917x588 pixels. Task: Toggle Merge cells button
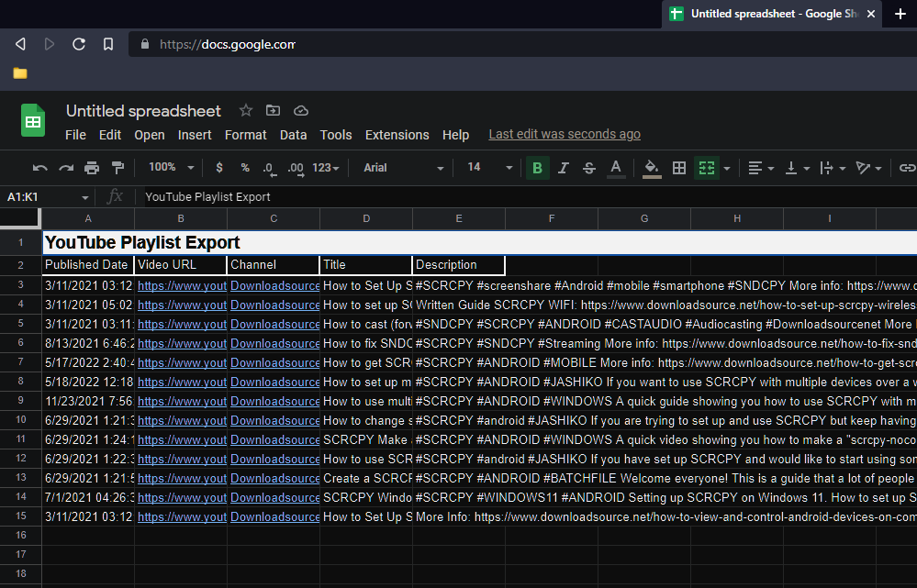(x=707, y=169)
